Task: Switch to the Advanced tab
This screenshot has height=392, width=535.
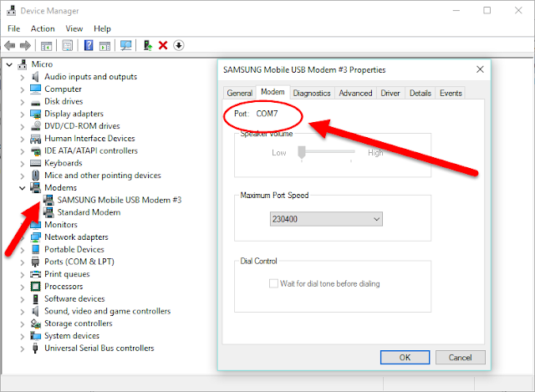Action: point(355,93)
